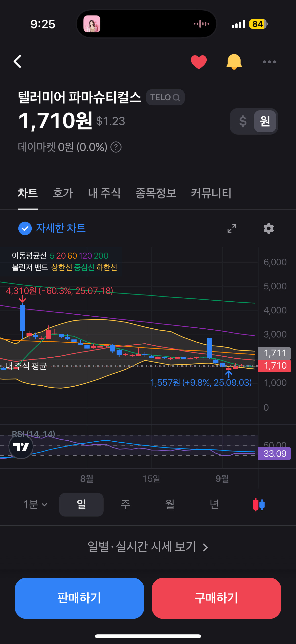This screenshot has height=644, width=296.
Task: Toggle the candlestick chart type icon
Action: tap(258, 504)
